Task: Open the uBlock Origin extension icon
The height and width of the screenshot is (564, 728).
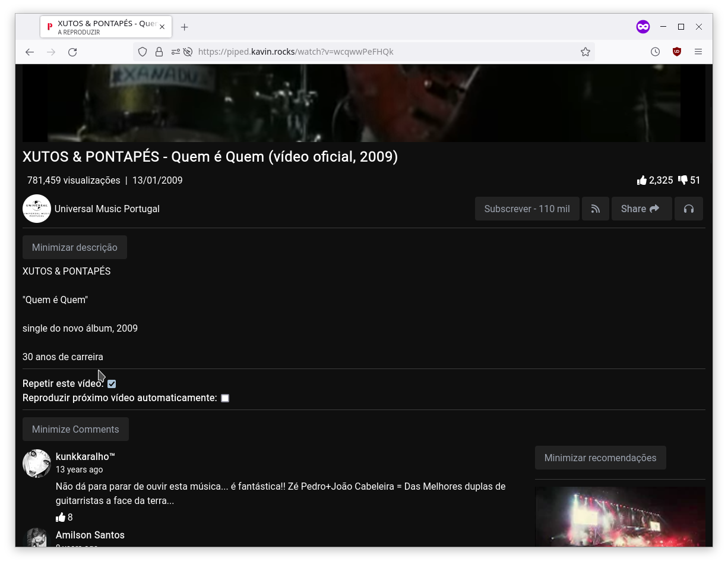Action: [677, 52]
